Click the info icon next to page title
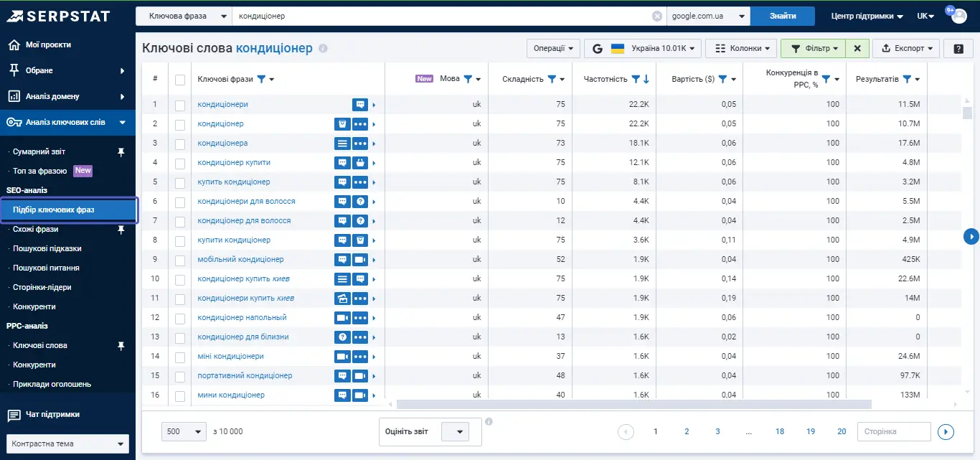Image resolution: width=980 pixels, height=460 pixels. point(323,49)
